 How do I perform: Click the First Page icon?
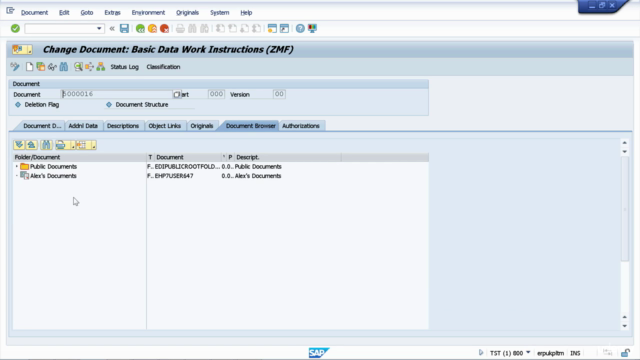coord(220,28)
